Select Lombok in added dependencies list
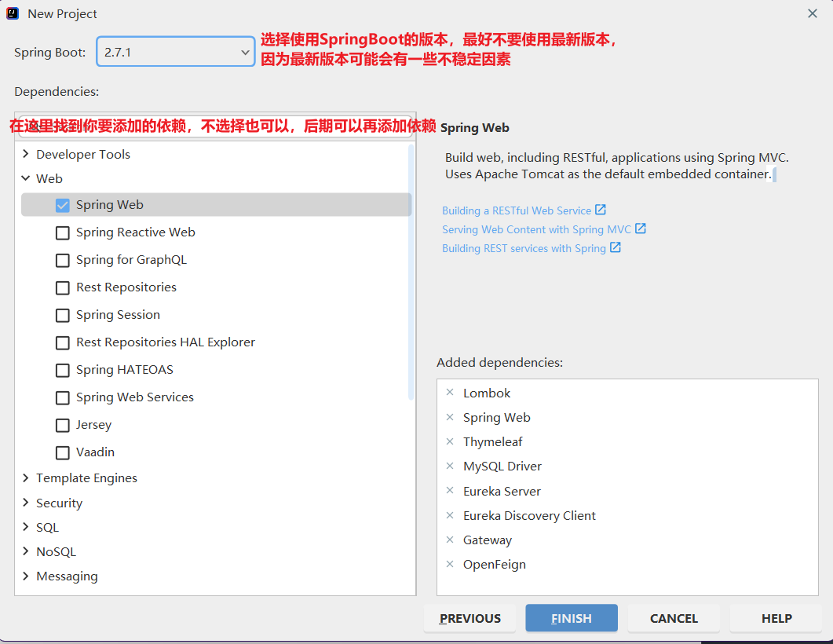Screen dimensions: 833x644 487,393
